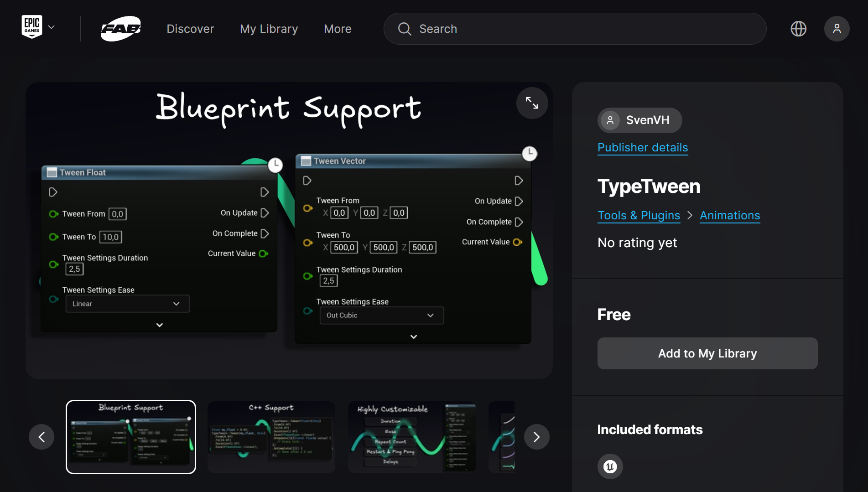
Task: Select the Highly Customizable thumbnail
Action: tap(412, 437)
